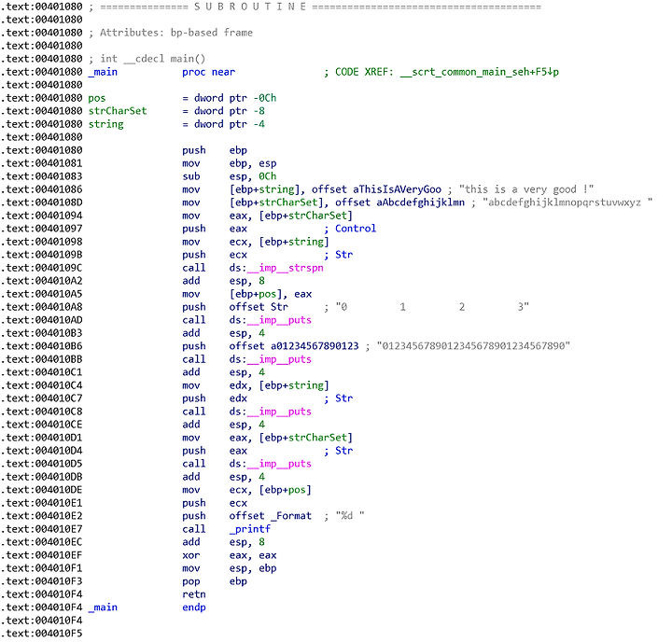Click push ecx at 004010E1
This screenshot has height=642, width=672.
coord(215,503)
